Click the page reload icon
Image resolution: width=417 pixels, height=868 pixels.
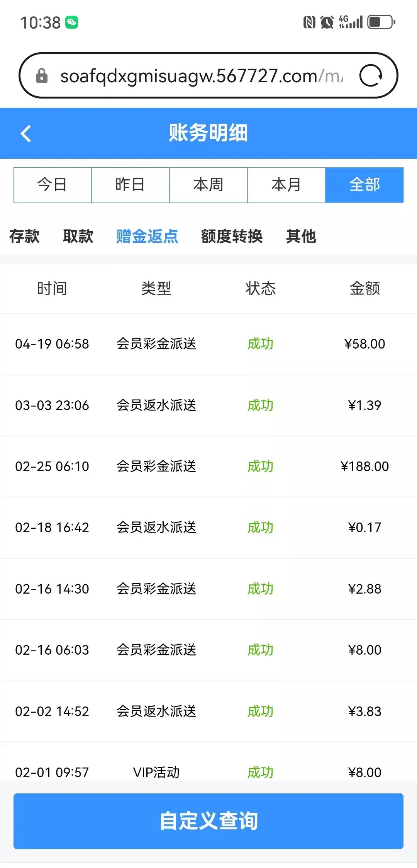(x=370, y=76)
